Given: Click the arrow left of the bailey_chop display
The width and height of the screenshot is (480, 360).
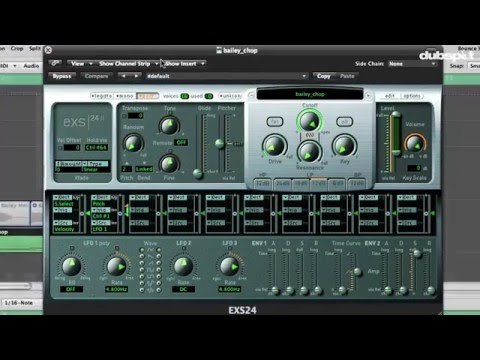Looking at the screenshot, I should point(252,95).
